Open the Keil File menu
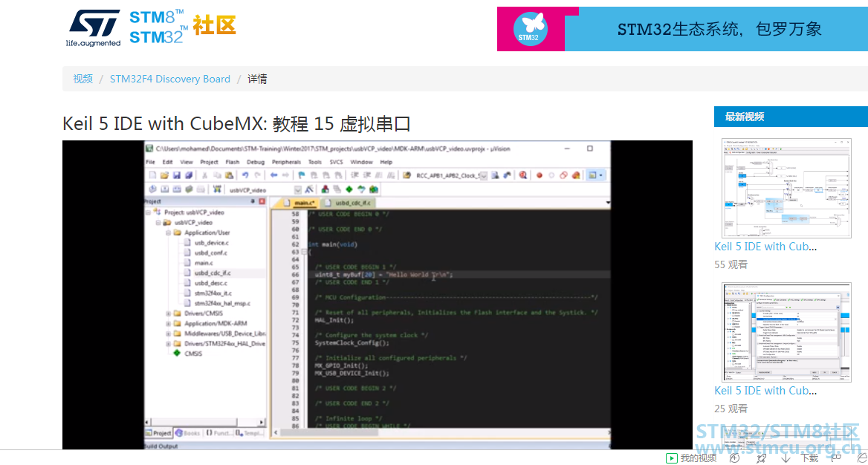The image size is (868, 465). 151,162
